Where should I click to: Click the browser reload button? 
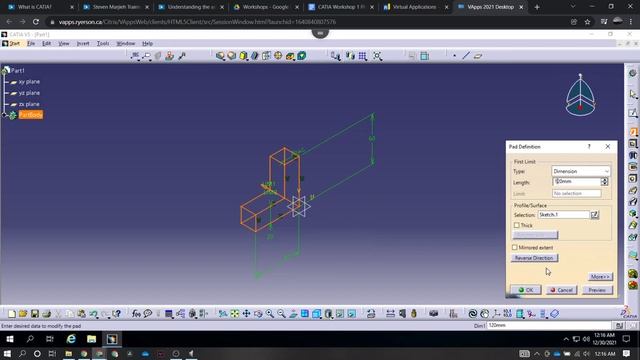click(x=36, y=22)
